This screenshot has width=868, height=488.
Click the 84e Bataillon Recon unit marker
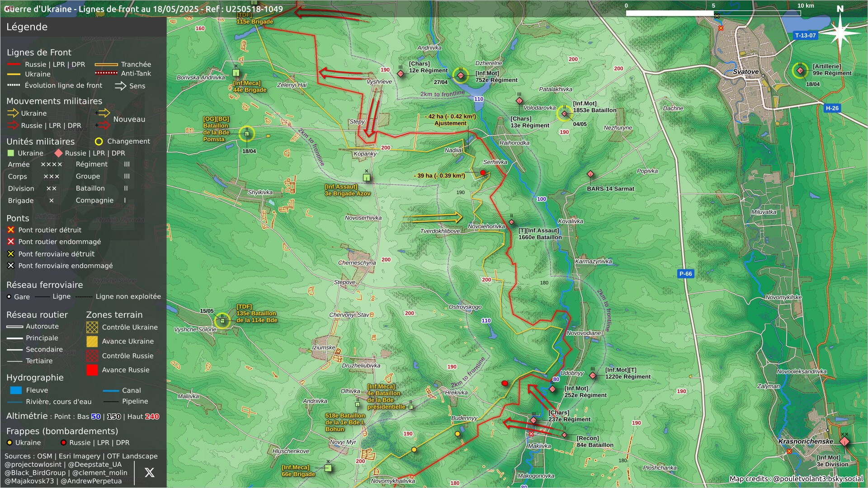click(564, 435)
